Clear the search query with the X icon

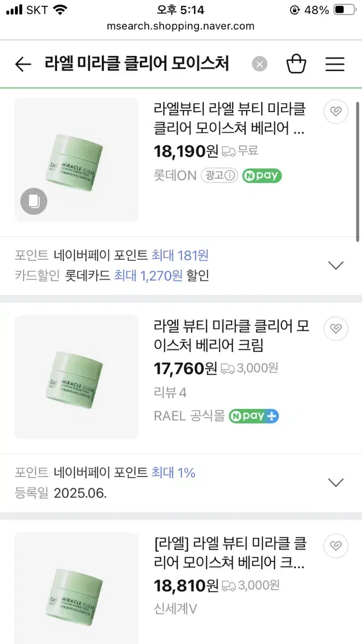point(260,64)
